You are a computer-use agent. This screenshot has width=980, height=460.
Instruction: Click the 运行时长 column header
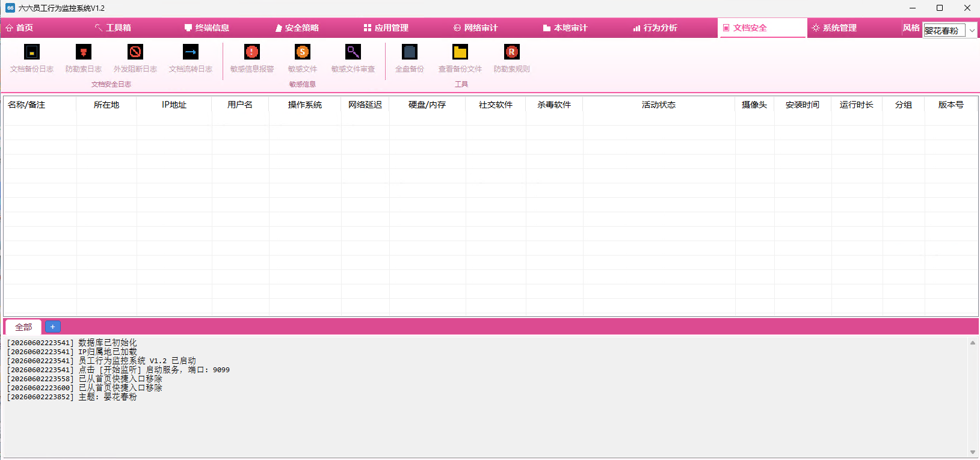click(857, 105)
